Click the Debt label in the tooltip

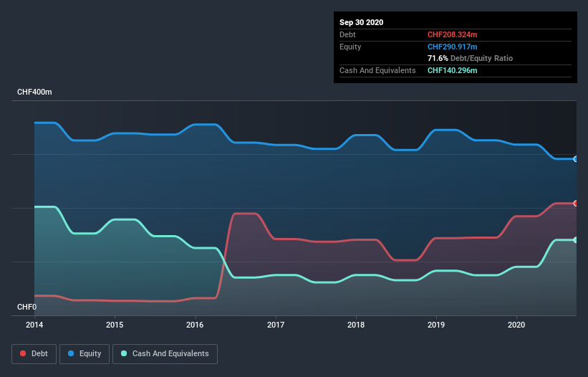[x=347, y=34]
